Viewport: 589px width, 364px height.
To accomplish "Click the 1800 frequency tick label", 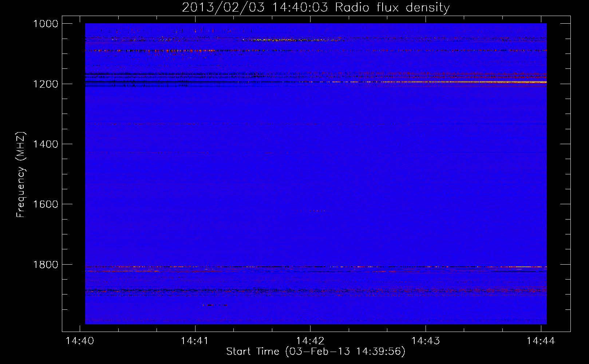I will pos(46,265).
